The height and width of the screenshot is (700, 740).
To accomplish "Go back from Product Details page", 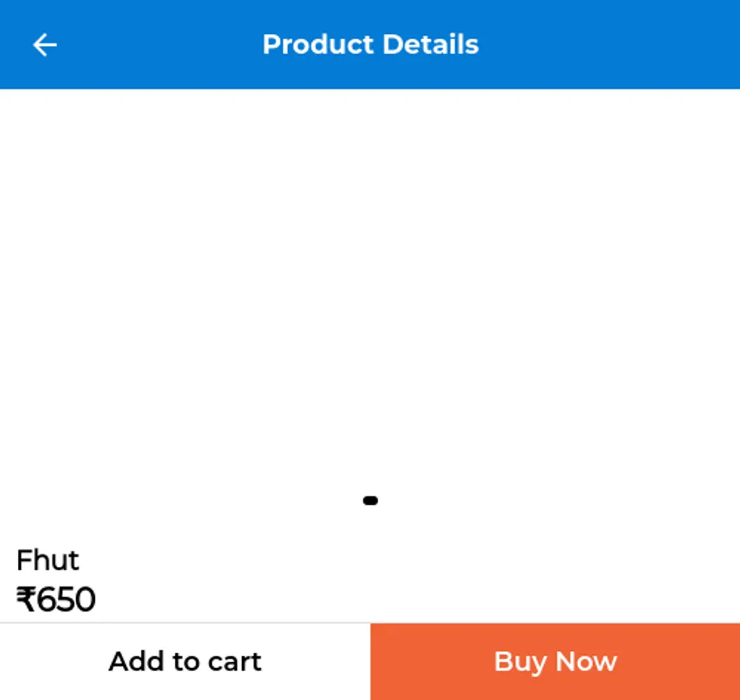I will point(44,45).
